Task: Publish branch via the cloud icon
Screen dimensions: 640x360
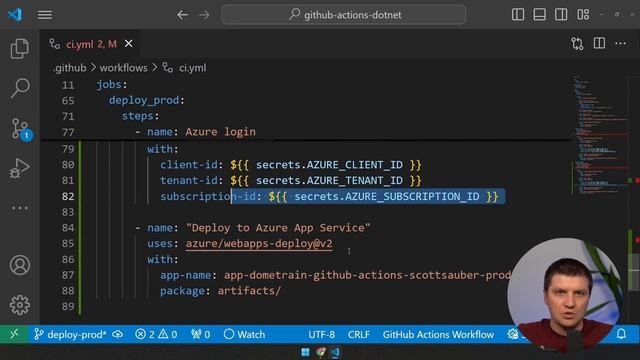Action: (x=118, y=335)
